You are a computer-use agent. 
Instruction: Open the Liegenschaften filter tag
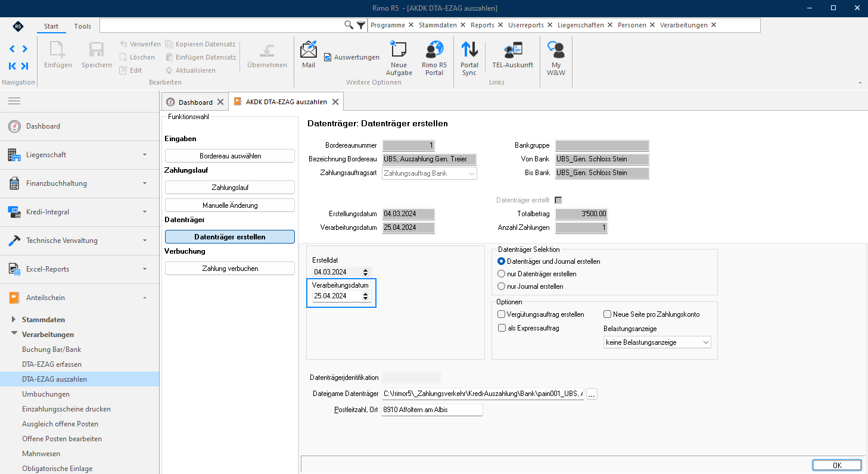tap(581, 25)
